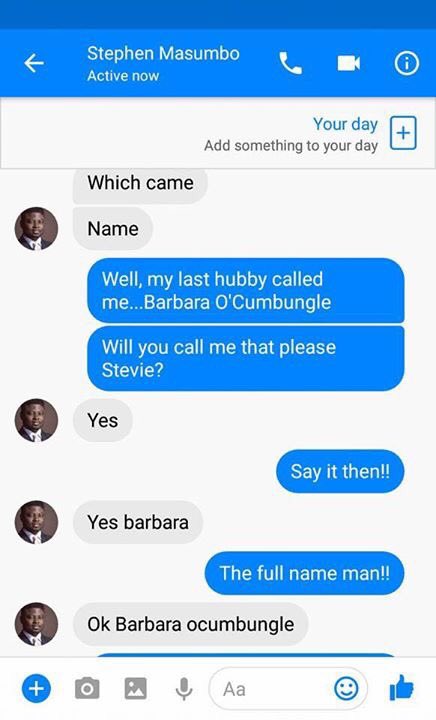Open the camera from the bottom bar
Image resolution: width=436 pixels, height=720 pixels.
87,688
